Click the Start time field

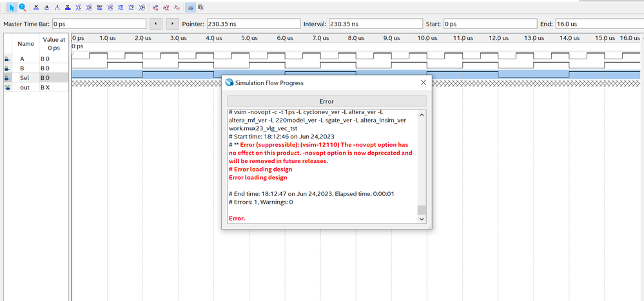490,24
